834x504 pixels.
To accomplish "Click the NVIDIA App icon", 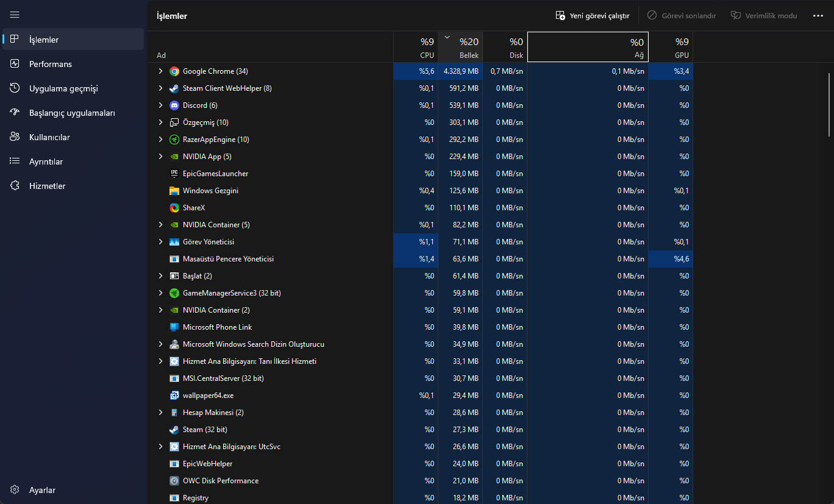I will click(x=174, y=157).
